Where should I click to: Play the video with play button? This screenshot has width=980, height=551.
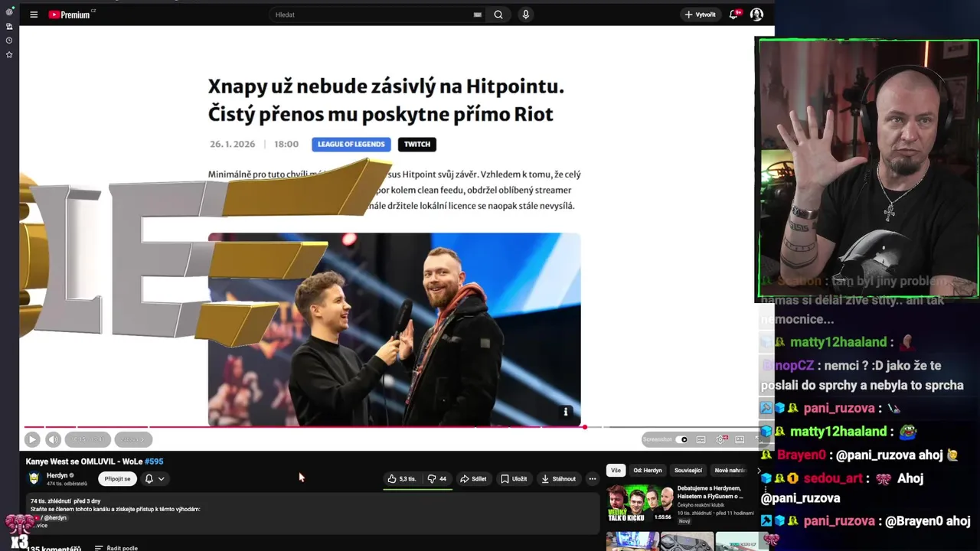pyautogui.click(x=31, y=439)
